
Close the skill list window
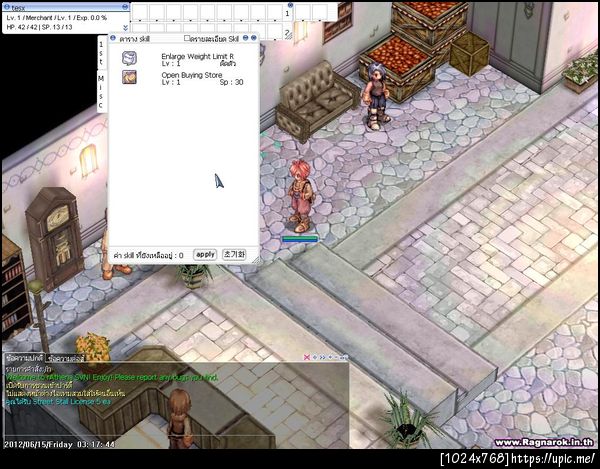click(253, 38)
